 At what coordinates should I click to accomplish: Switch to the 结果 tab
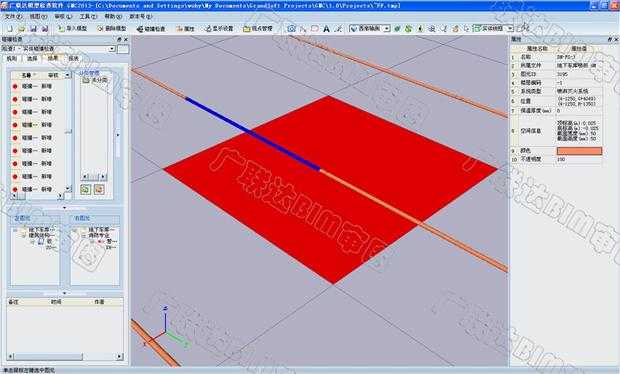click(53, 58)
